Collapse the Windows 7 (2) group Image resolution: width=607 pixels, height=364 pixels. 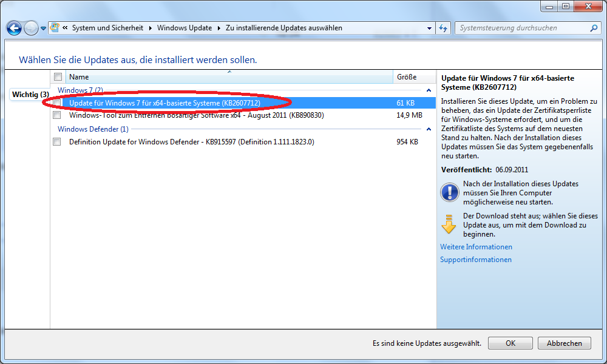[x=429, y=90]
